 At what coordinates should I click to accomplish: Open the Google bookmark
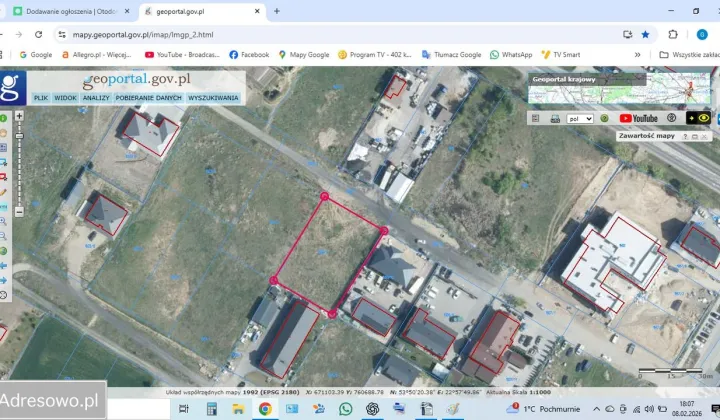point(36,55)
